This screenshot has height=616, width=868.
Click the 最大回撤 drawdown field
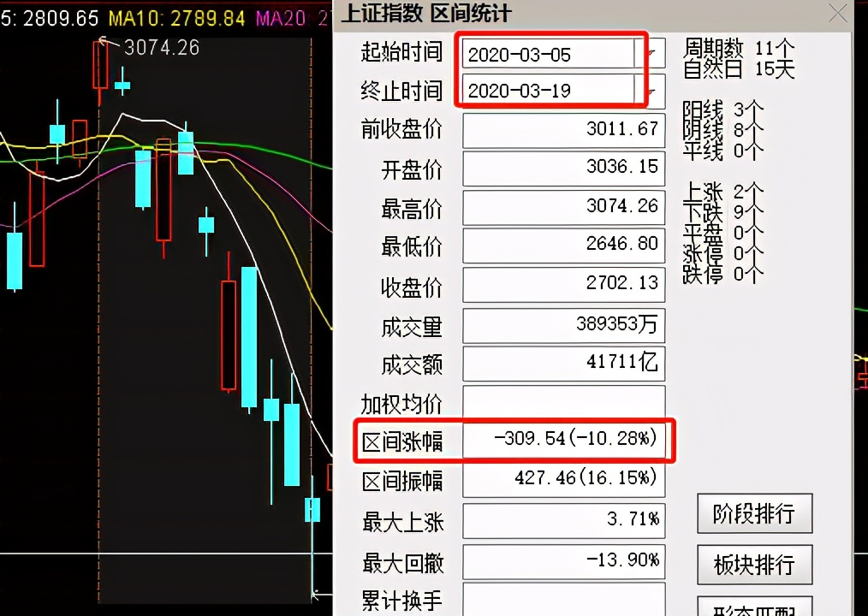(562, 561)
